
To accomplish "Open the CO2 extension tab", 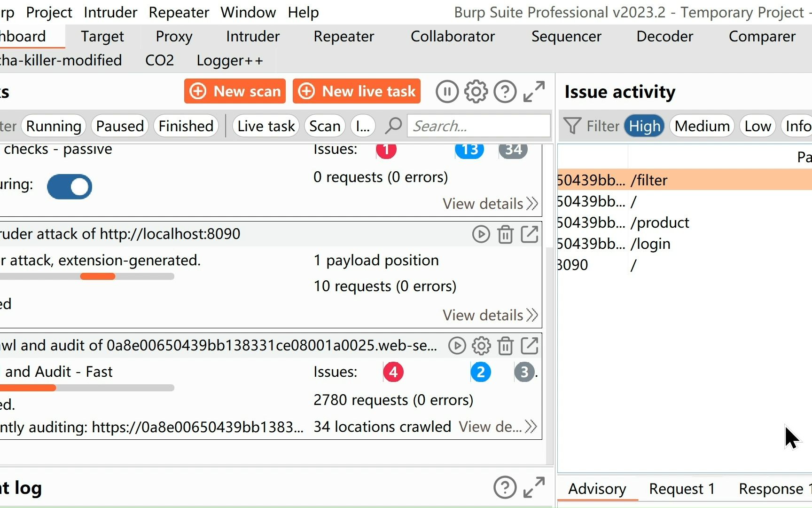I will tap(159, 61).
